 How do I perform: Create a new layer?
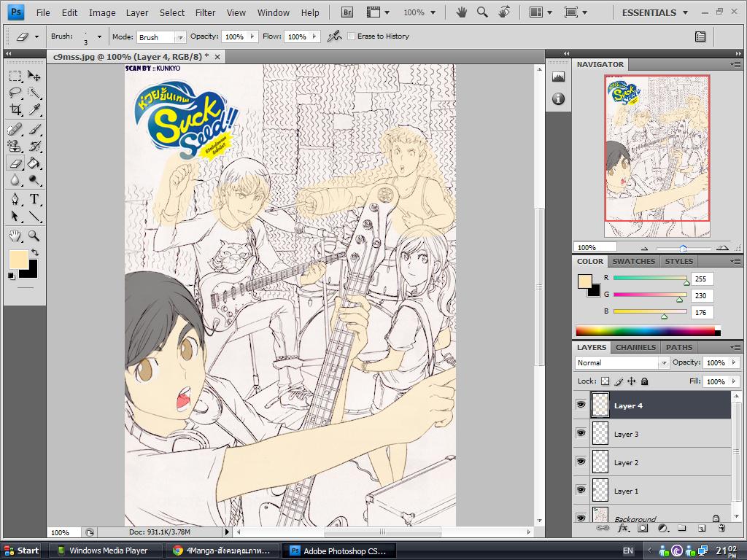pos(701,528)
